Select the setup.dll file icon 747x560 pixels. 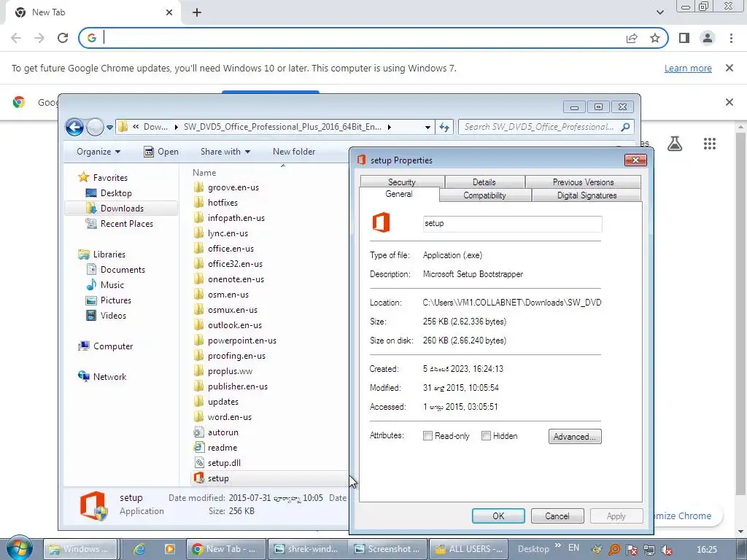point(198,462)
